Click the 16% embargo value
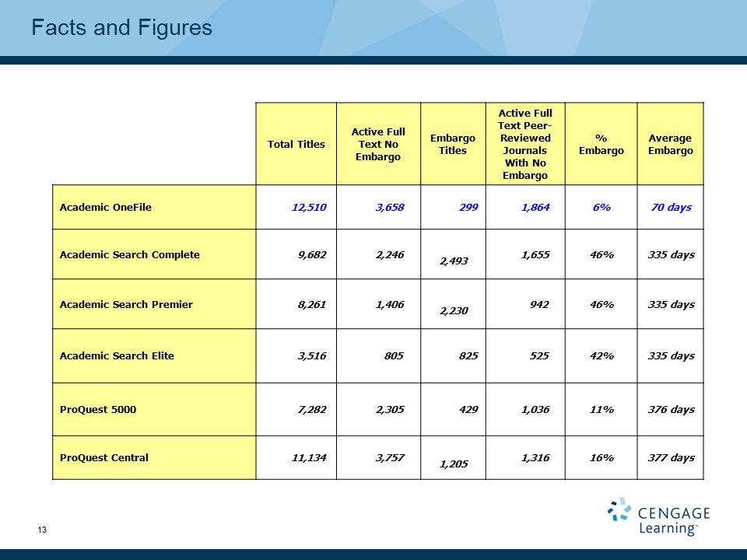This screenshot has width=747, height=560. [x=601, y=457]
